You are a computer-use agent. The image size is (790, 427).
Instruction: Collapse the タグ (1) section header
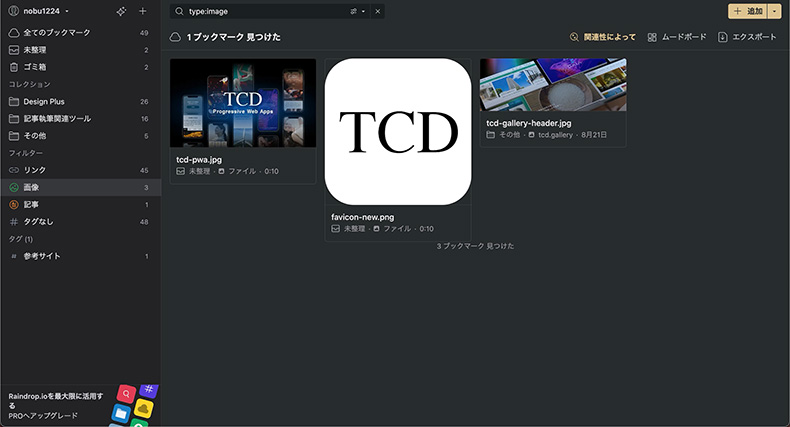(x=21, y=239)
